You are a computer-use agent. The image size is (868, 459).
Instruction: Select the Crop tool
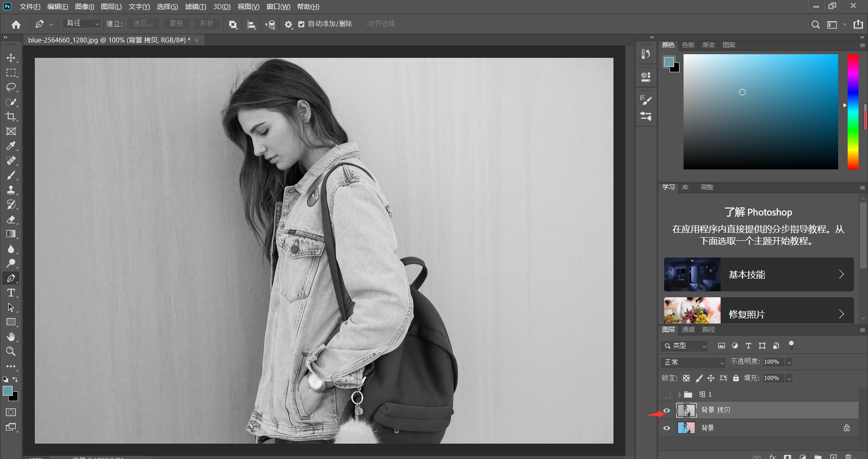[11, 117]
